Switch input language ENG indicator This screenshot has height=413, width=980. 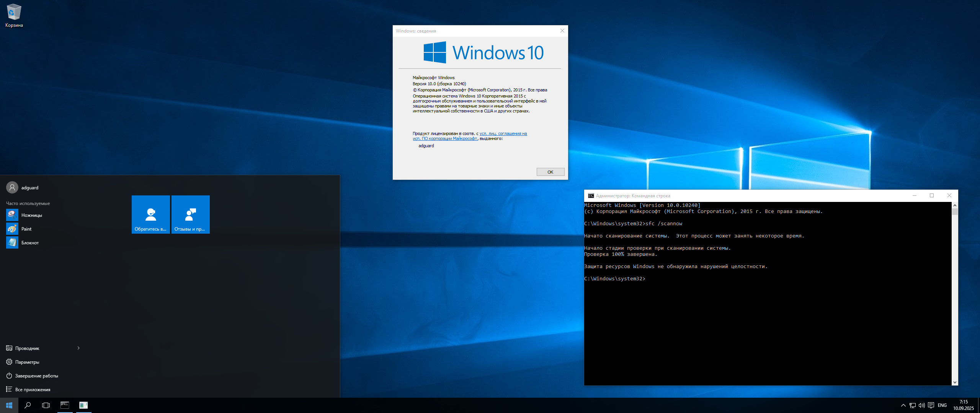(x=942, y=405)
